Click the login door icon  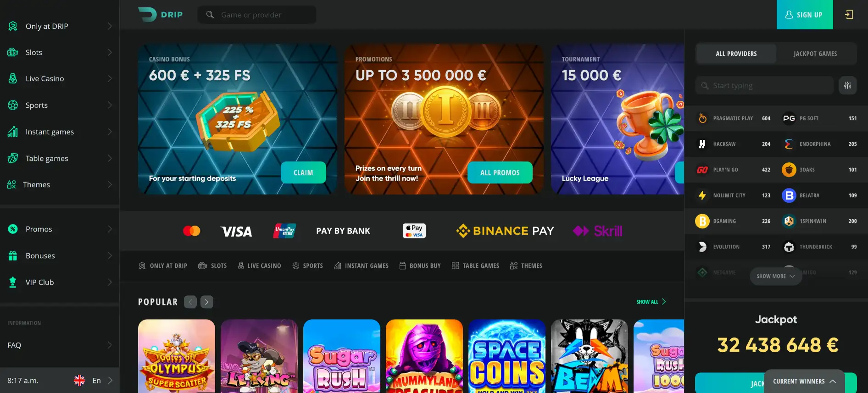click(849, 15)
